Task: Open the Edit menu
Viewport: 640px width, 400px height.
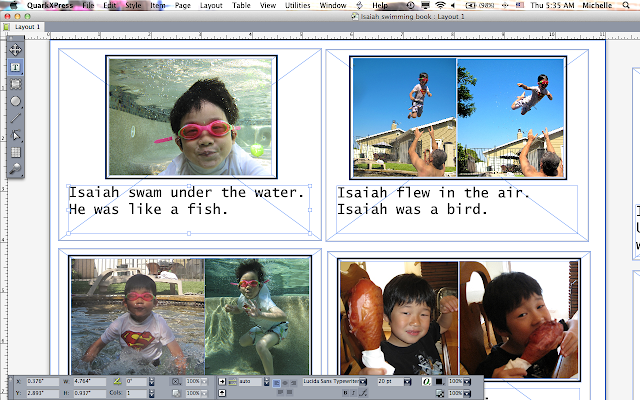Action: [x=109, y=5]
